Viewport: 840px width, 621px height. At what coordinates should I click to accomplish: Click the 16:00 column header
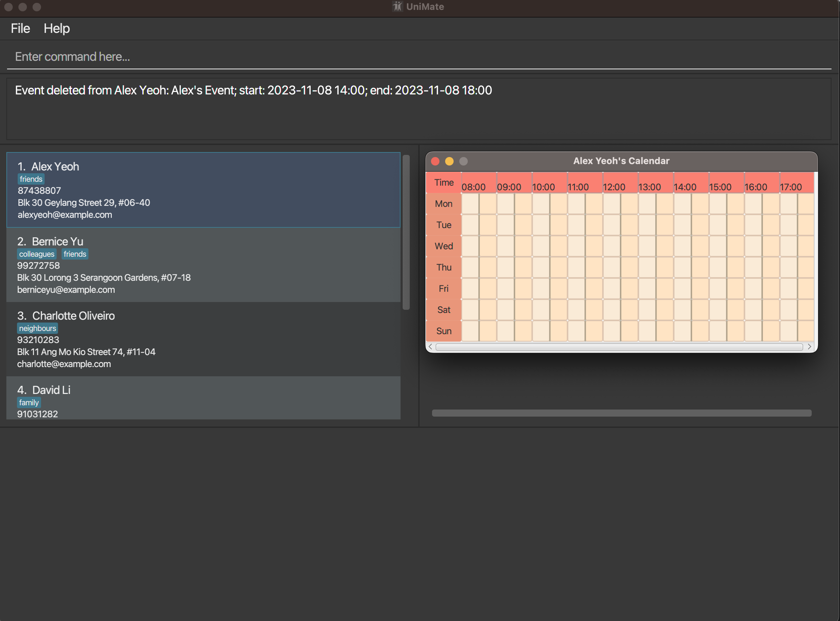tap(762, 183)
